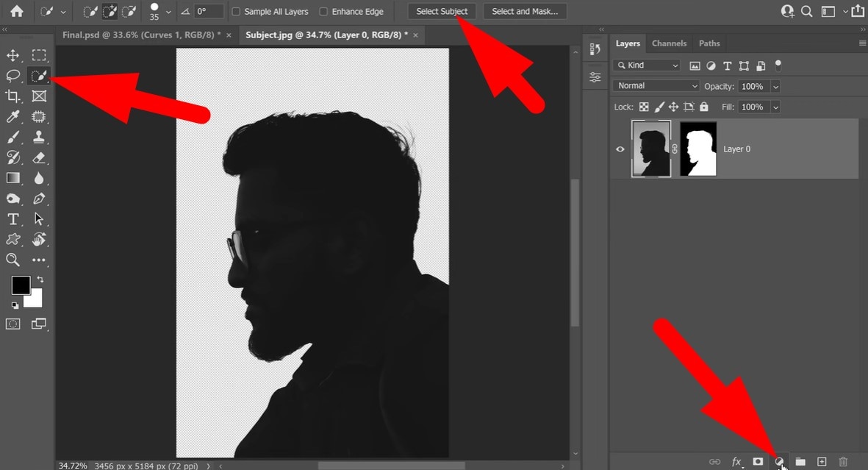Image resolution: width=868 pixels, height=470 pixels.
Task: Hide Layer 0 with the eye icon
Action: pos(620,149)
